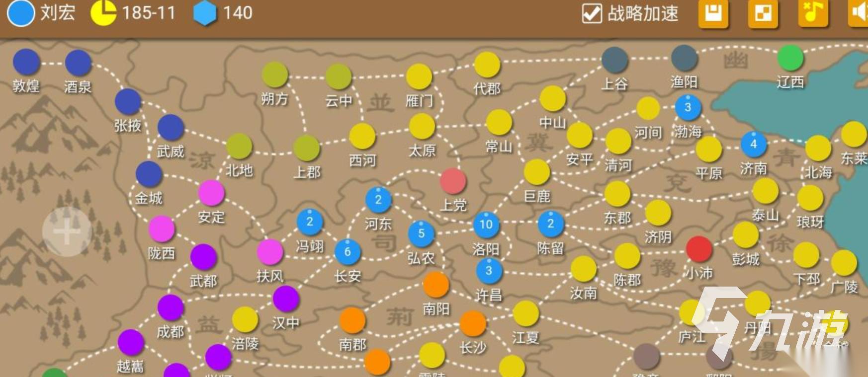
Task: Toggle sound effects with the speaker icon
Action: pyautogui.click(x=859, y=12)
